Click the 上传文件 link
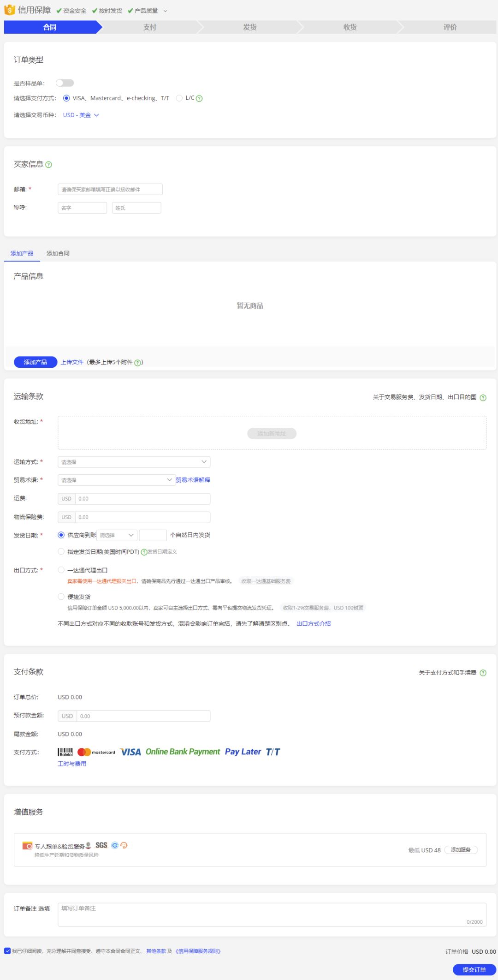Viewport: 498px width, 980px height. pos(72,363)
